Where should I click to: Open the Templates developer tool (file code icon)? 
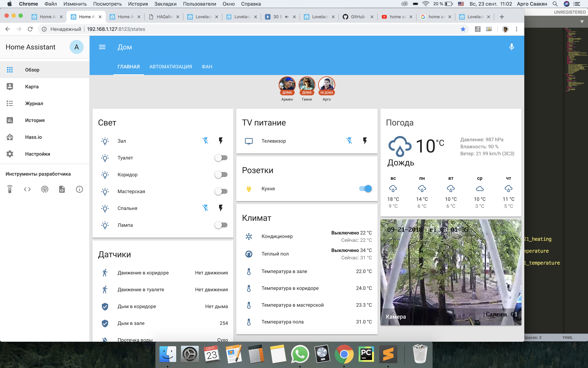click(62, 189)
